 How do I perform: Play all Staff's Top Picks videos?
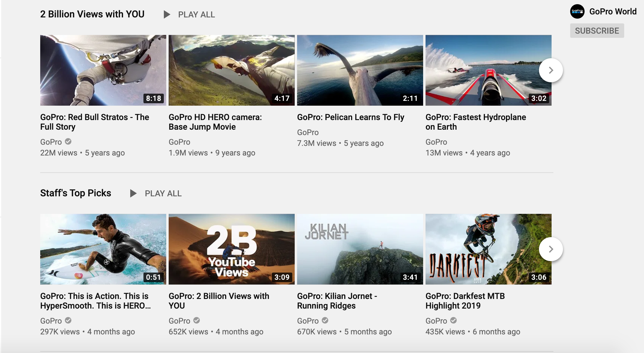click(156, 193)
